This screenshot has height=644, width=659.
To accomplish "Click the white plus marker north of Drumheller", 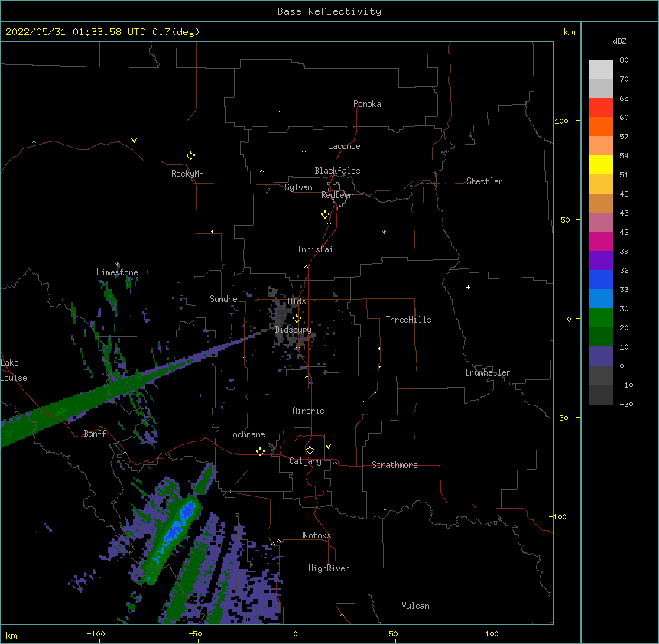I will click(x=468, y=287).
